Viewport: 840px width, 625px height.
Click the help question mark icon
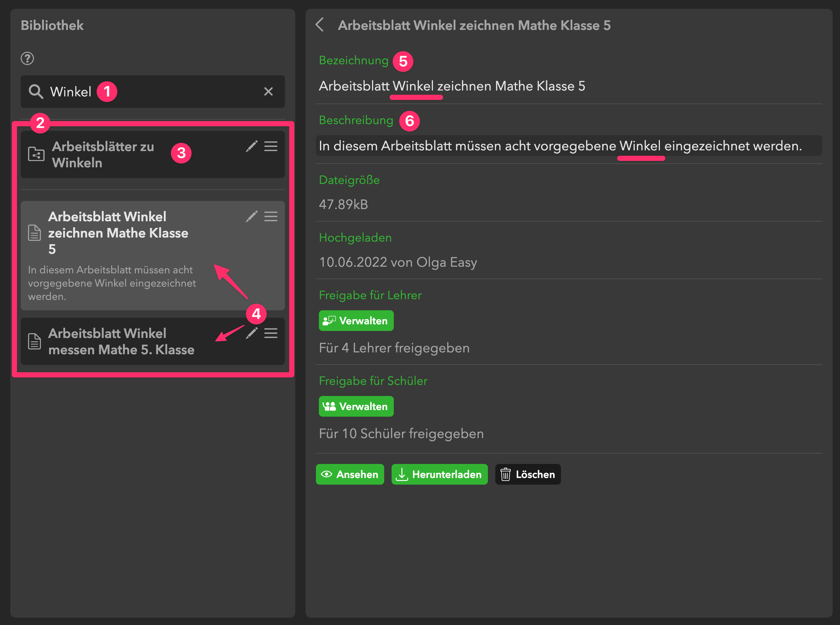coord(27,59)
